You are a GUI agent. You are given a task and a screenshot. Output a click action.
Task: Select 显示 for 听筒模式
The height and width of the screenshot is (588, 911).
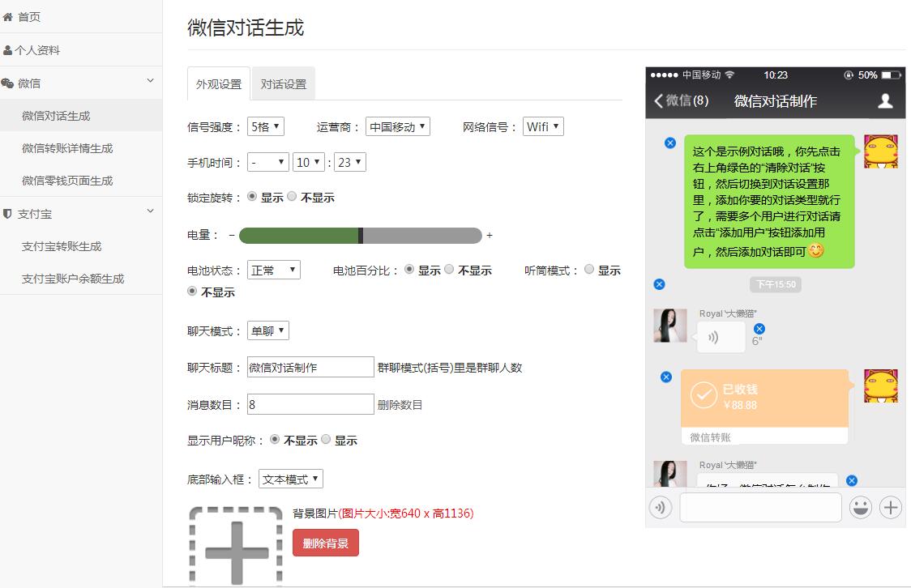(x=589, y=269)
